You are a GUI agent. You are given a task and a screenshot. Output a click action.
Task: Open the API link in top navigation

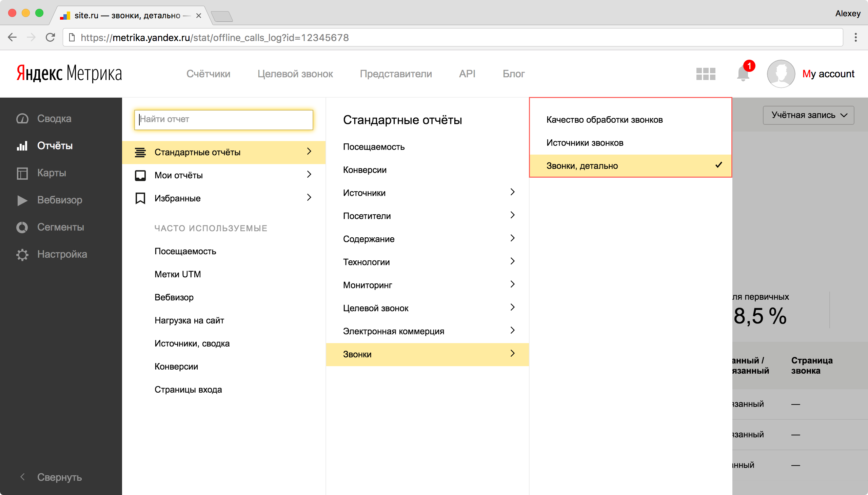coord(467,74)
